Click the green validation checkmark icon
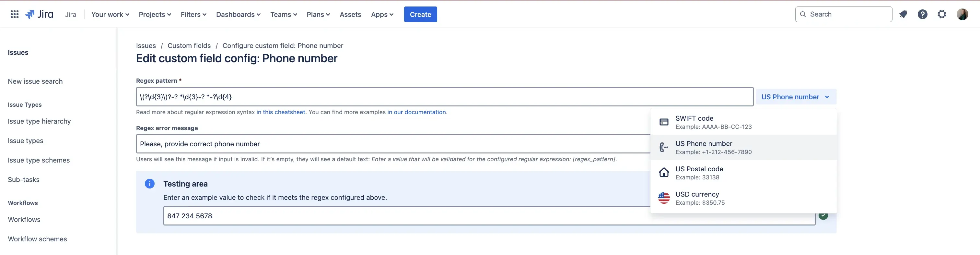The width and height of the screenshot is (980, 255). [823, 215]
